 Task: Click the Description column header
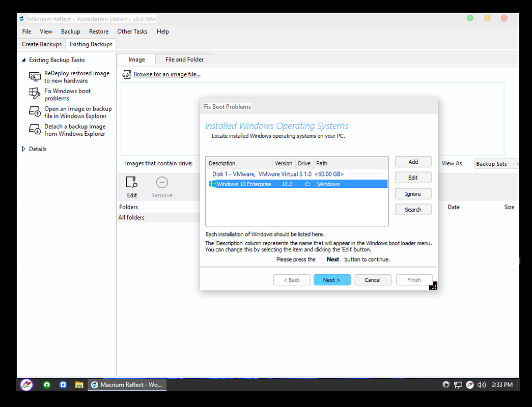(x=239, y=163)
